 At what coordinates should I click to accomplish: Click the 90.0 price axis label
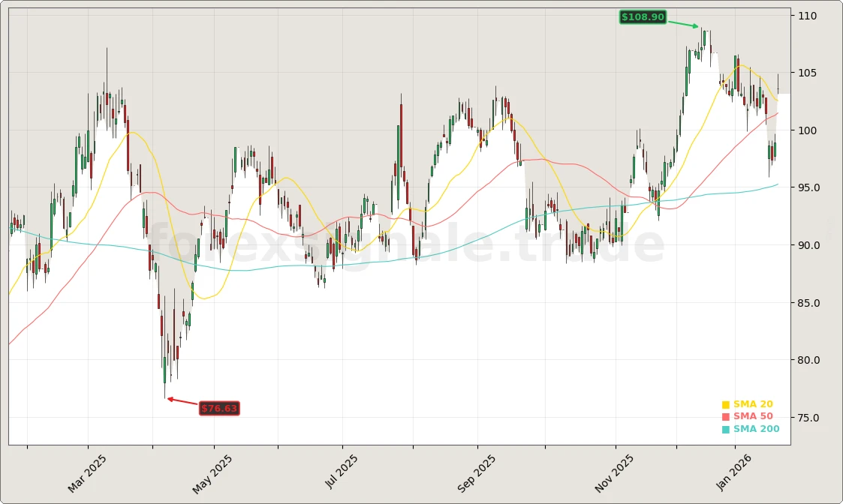pos(808,245)
